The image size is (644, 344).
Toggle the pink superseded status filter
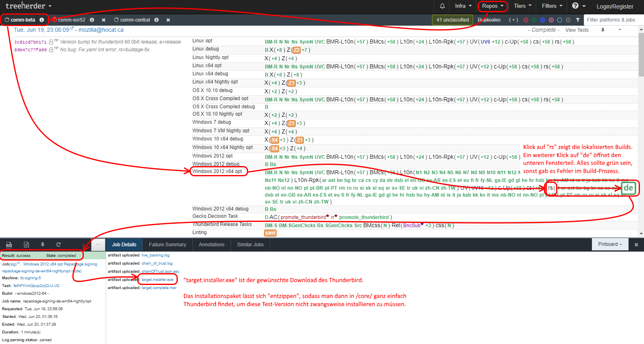[x=551, y=20]
